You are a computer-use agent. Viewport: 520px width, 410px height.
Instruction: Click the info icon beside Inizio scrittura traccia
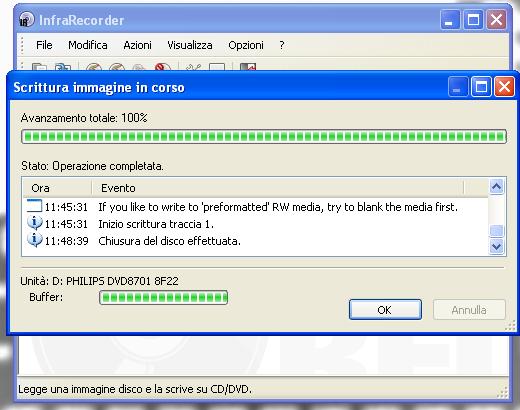[35, 223]
